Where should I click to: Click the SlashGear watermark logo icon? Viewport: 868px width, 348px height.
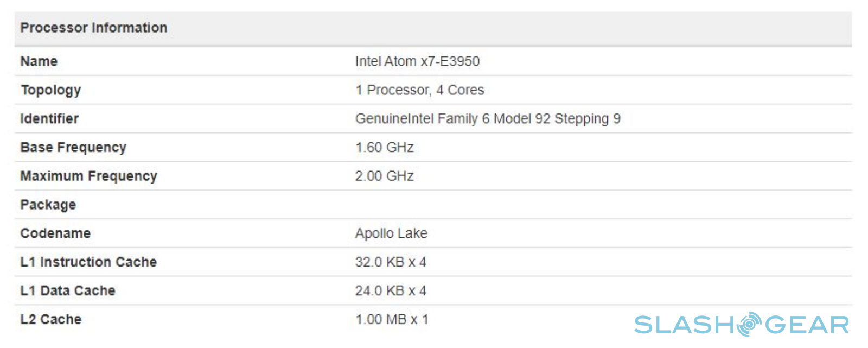[x=749, y=325]
